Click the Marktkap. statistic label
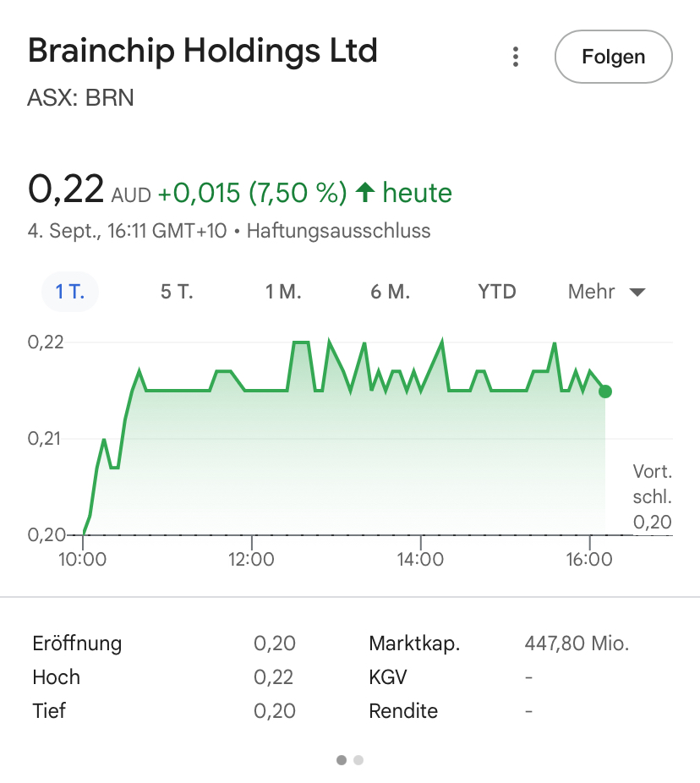 pos(414,643)
